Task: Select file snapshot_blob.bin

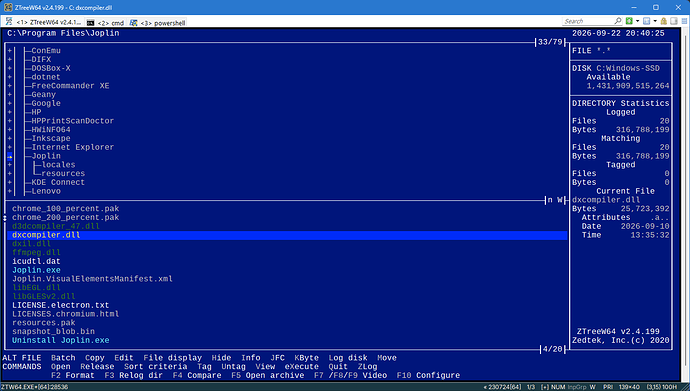Action: (x=53, y=332)
